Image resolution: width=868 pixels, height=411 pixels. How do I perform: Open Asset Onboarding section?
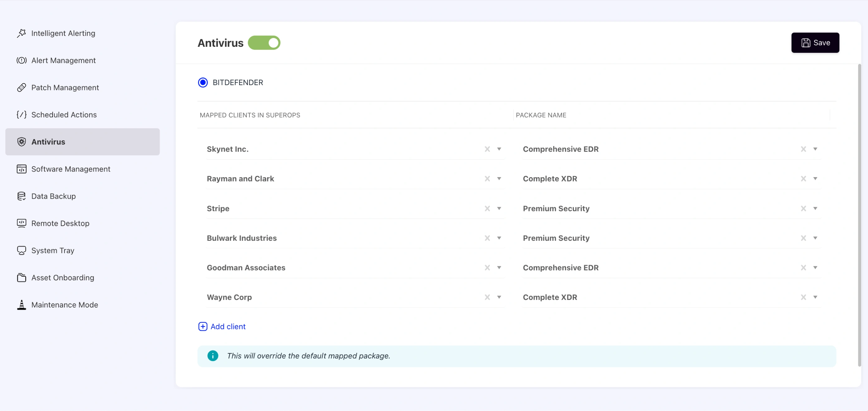(x=82, y=278)
